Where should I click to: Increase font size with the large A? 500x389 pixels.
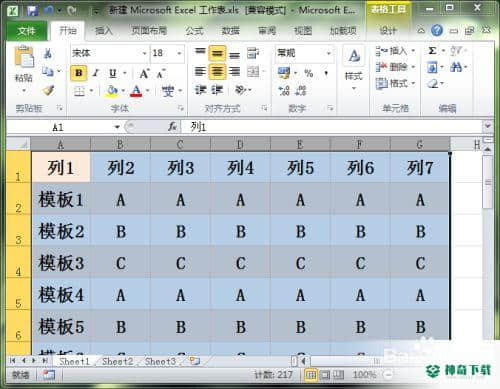(144, 73)
